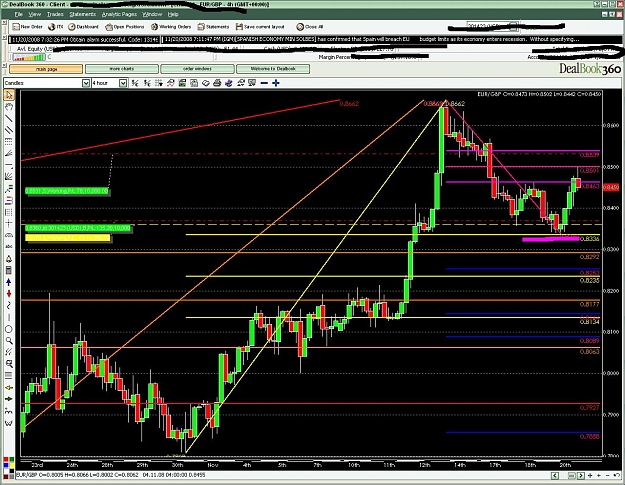Open the ITK toolbar item
Viewport: 625px width, 485px height.
[55, 27]
